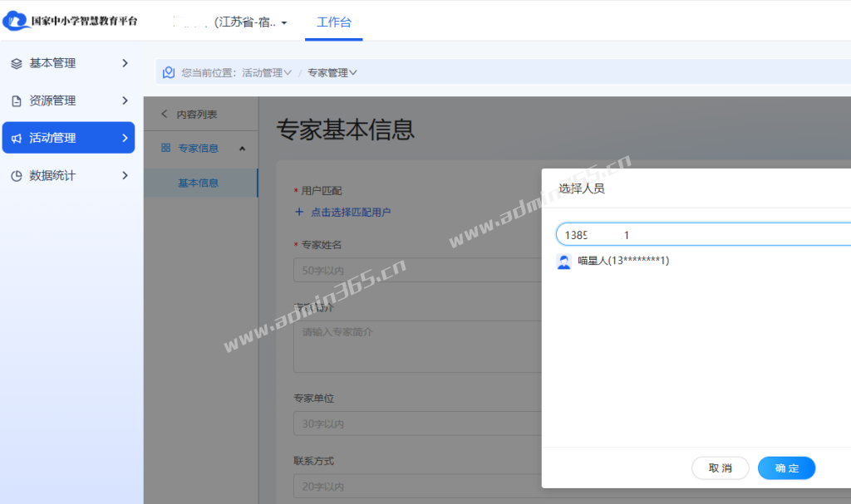Switch to the 工作台 tab
Viewport: 851px width, 504px height.
334,22
